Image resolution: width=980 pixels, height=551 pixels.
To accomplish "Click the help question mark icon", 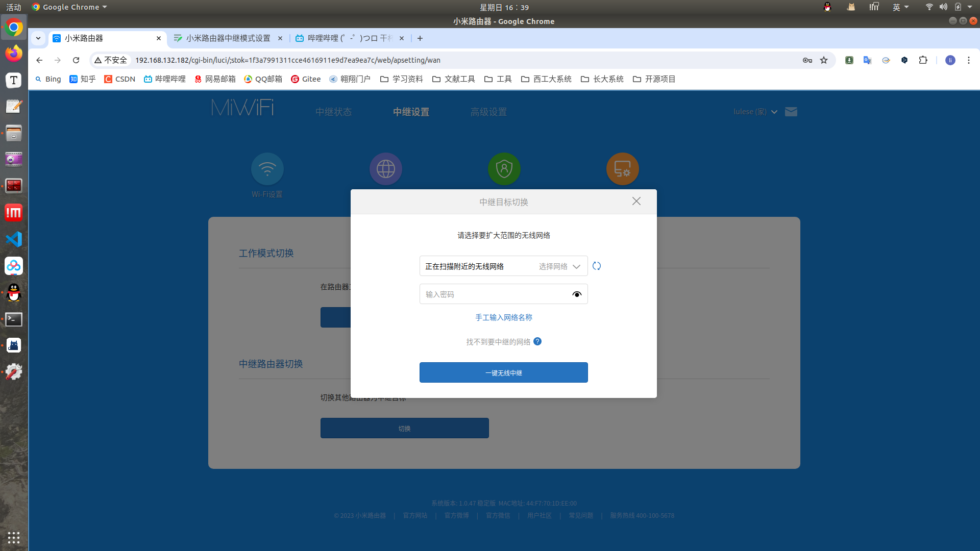I will [x=537, y=341].
